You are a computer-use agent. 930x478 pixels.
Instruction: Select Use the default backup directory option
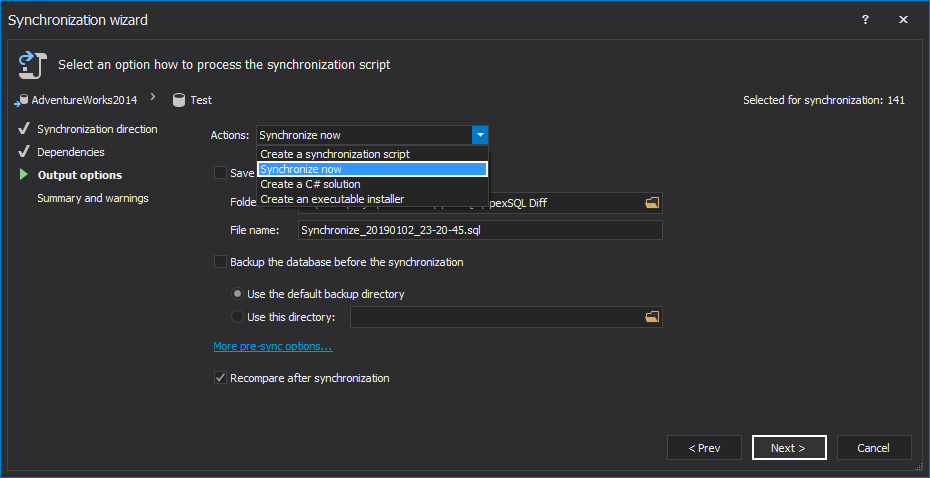[x=237, y=294]
